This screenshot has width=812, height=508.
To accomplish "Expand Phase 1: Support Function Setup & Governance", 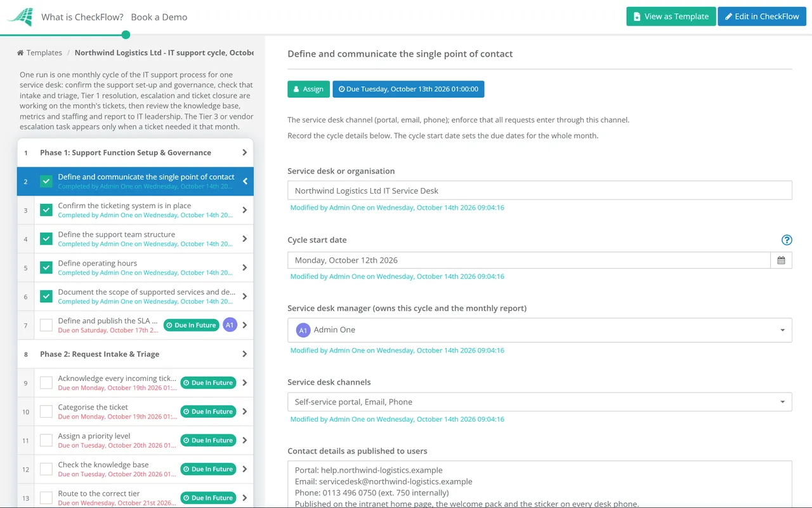I will click(x=244, y=152).
